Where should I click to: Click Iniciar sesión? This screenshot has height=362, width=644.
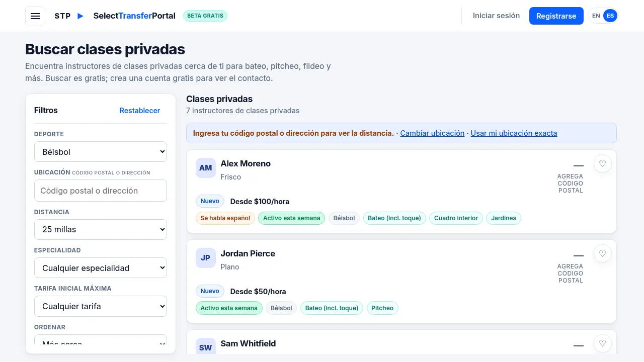point(496,16)
